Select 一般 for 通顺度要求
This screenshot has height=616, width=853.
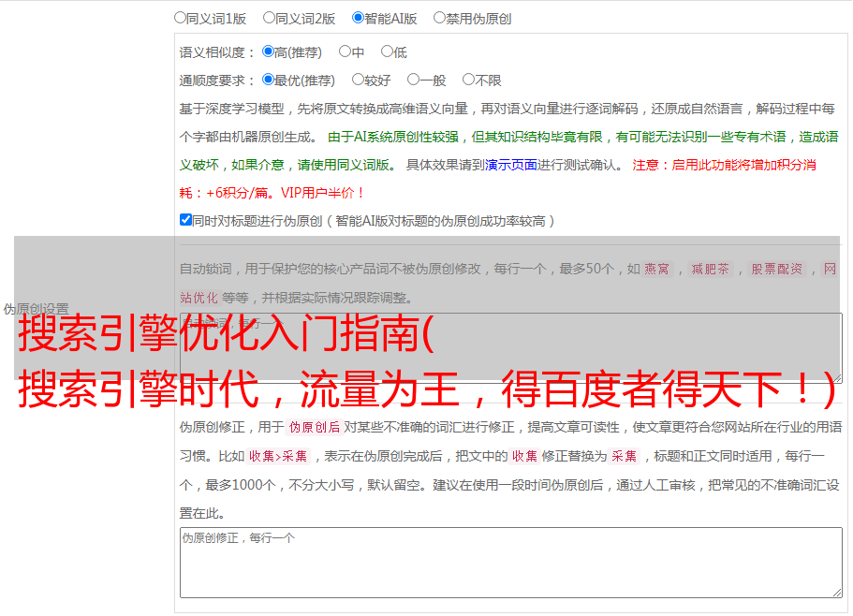pyautogui.click(x=413, y=81)
